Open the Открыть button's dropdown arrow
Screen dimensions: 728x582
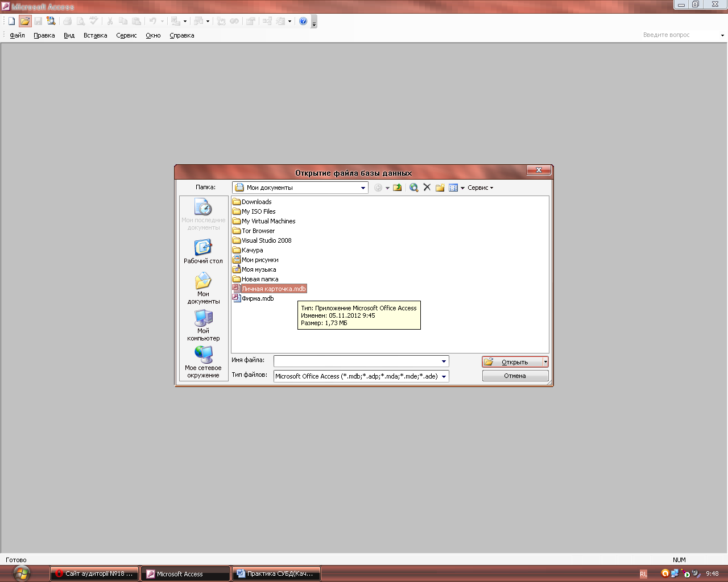click(545, 362)
